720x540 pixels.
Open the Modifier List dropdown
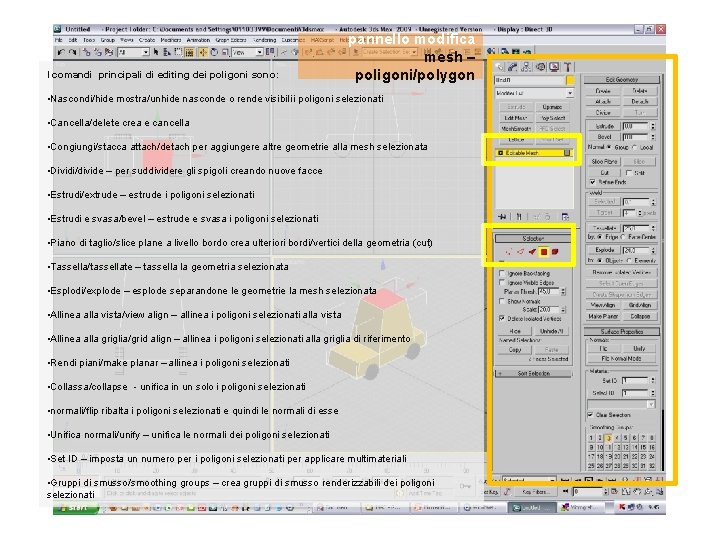pos(534,93)
